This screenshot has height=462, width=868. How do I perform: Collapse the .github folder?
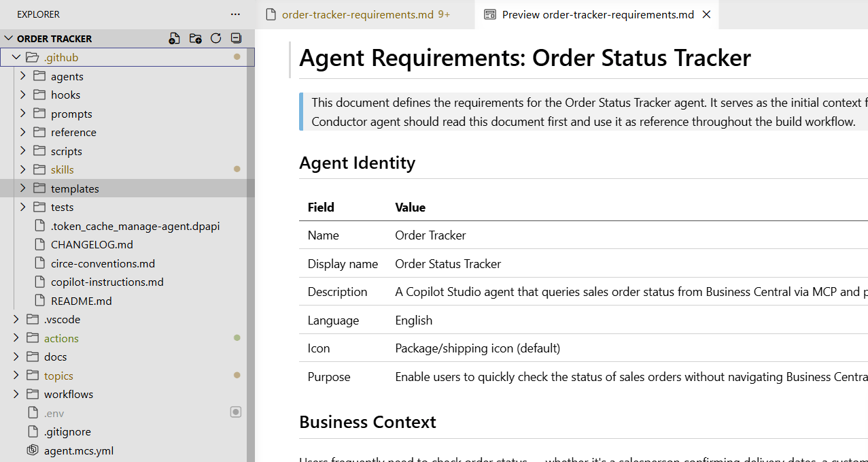point(17,57)
